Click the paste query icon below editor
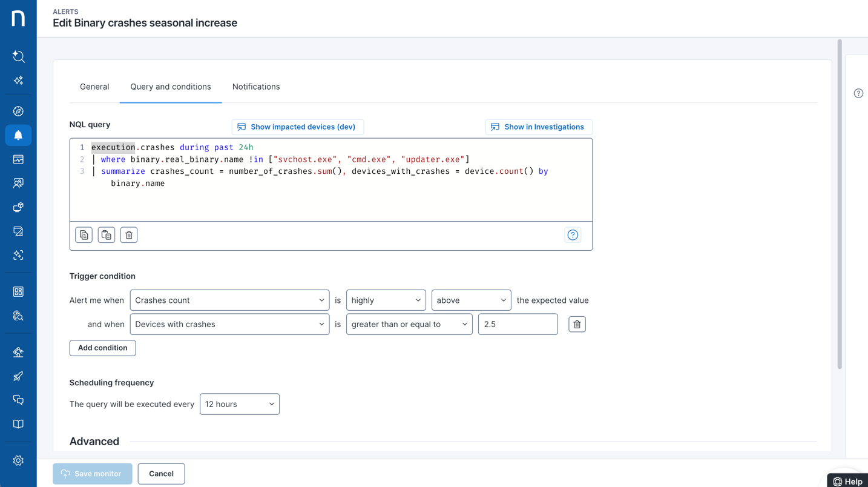Image resolution: width=868 pixels, height=487 pixels. coord(107,235)
